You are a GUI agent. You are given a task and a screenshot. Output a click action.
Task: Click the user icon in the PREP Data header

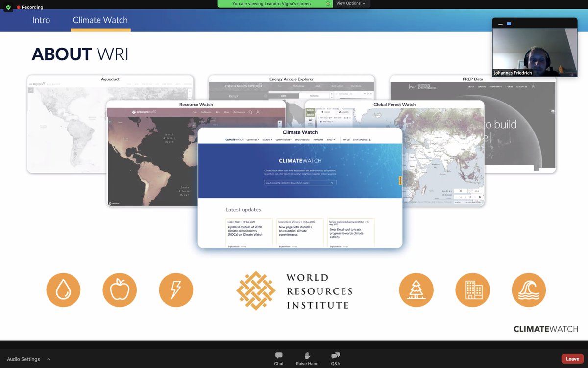tap(533, 86)
